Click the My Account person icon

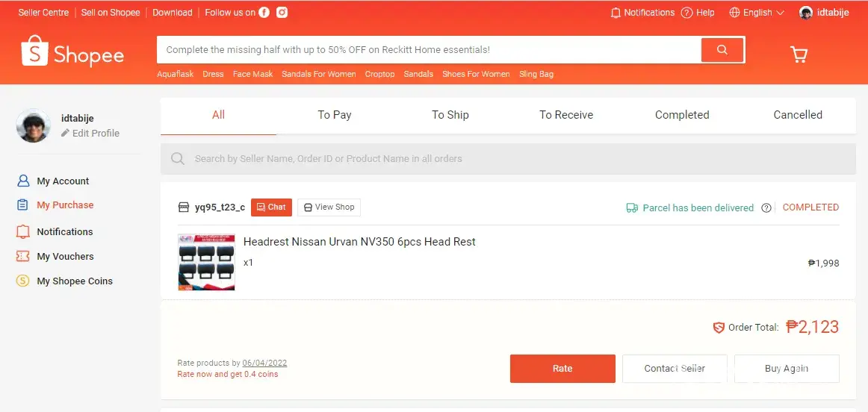22,181
